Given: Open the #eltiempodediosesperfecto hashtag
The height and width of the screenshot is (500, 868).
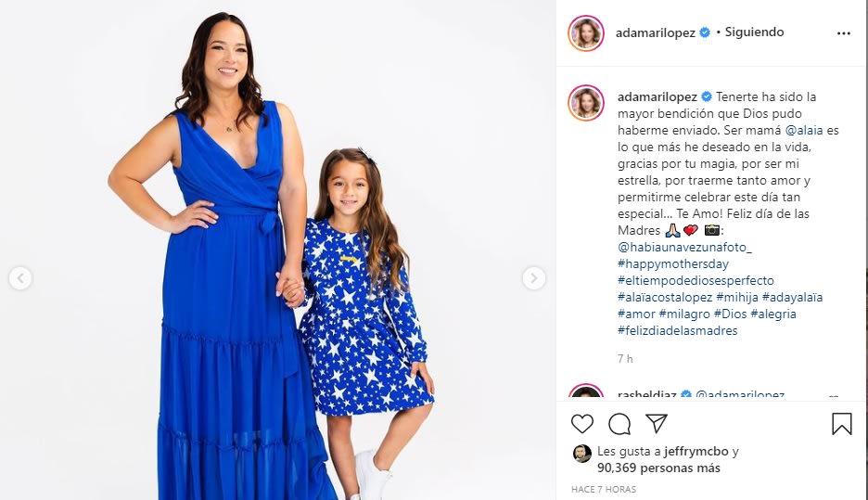Looking at the screenshot, I should [x=696, y=280].
